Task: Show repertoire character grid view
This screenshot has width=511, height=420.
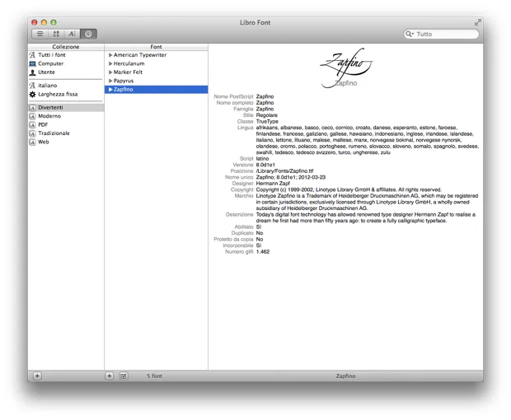Action: [x=56, y=34]
